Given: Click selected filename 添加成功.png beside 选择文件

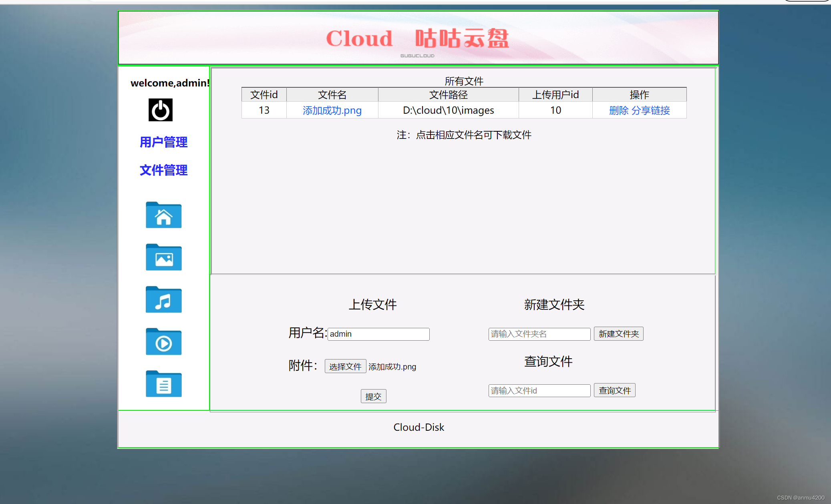Looking at the screenshot, I should (392, 367).
